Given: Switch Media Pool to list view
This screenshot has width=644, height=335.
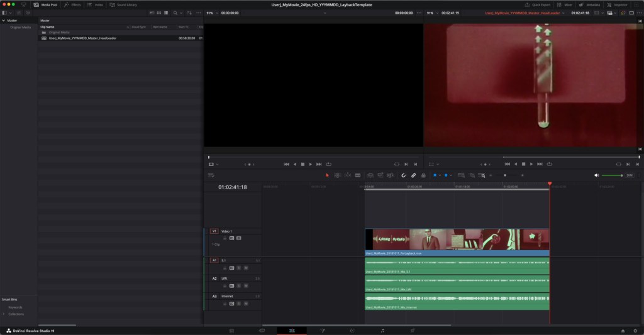Looking at the screenshot, I should (166, 13).
